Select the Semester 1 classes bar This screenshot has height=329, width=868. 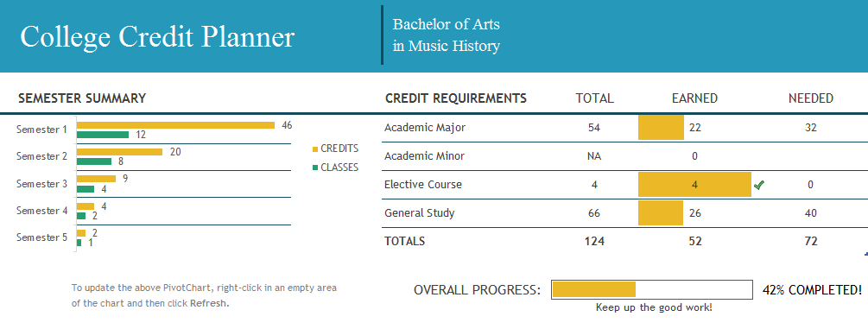click(x=103, y=135)
